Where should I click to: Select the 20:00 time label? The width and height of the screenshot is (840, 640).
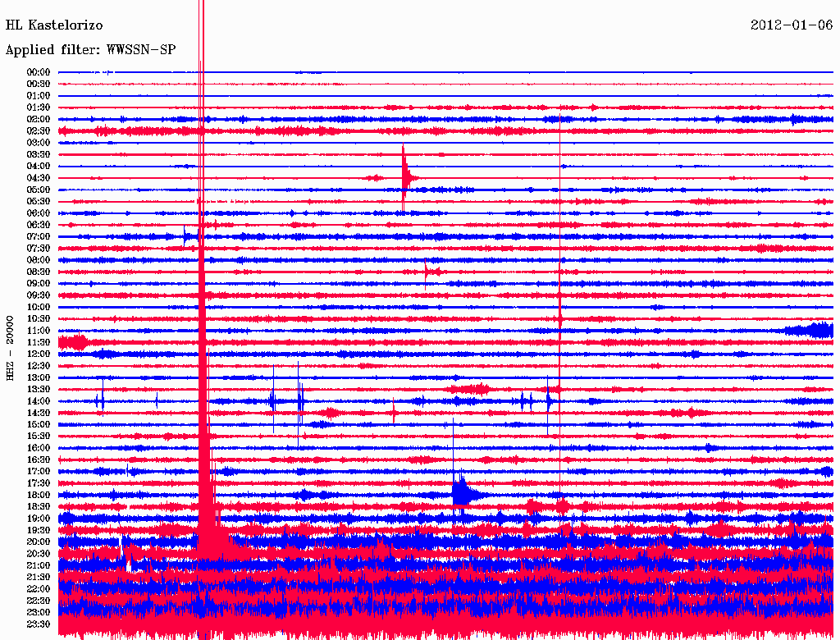(x=39, y=542)
